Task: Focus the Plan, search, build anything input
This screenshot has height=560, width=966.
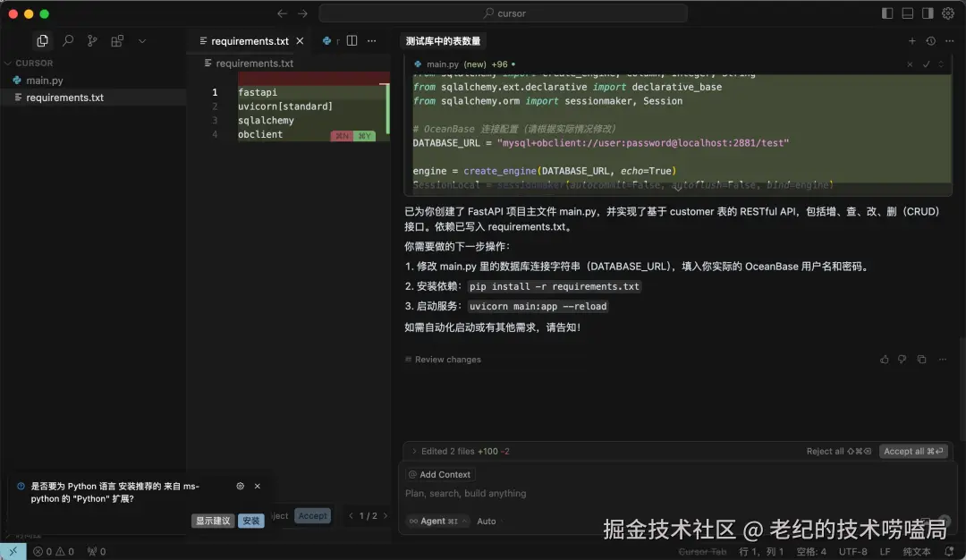Action: 678,494
